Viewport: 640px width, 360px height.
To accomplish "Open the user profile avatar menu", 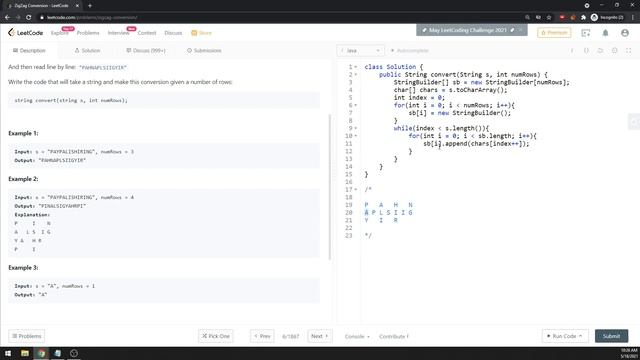I will 625,33.
